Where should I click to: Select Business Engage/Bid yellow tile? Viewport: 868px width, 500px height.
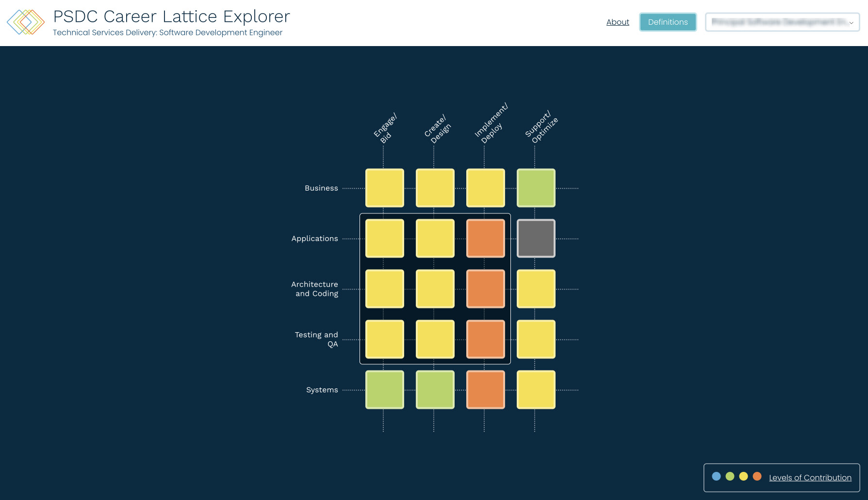pos(385,188)
